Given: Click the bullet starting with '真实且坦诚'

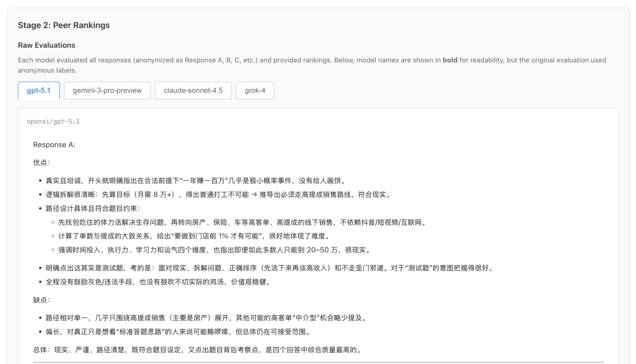Looking at the screenshot, I should click(196, 181).
